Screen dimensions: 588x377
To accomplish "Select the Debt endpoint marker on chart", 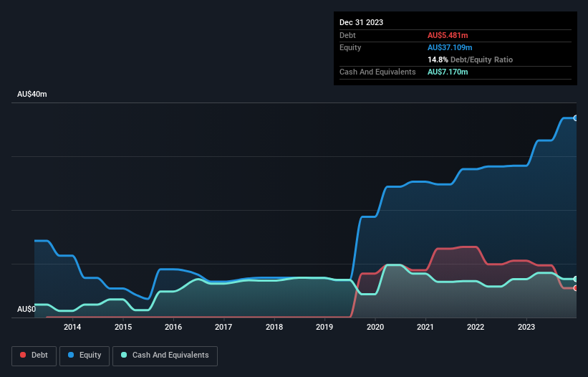I will [576, 288].
